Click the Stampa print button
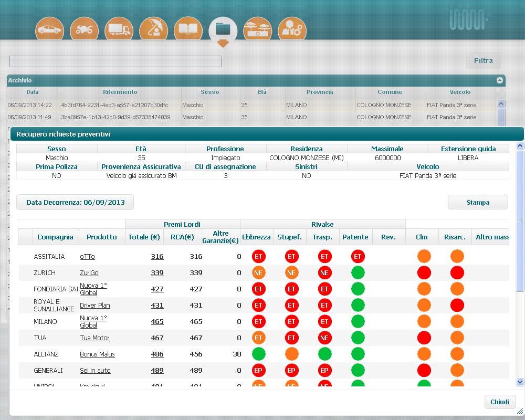Screen dimensions: 525x420 [x=478, y=202]
